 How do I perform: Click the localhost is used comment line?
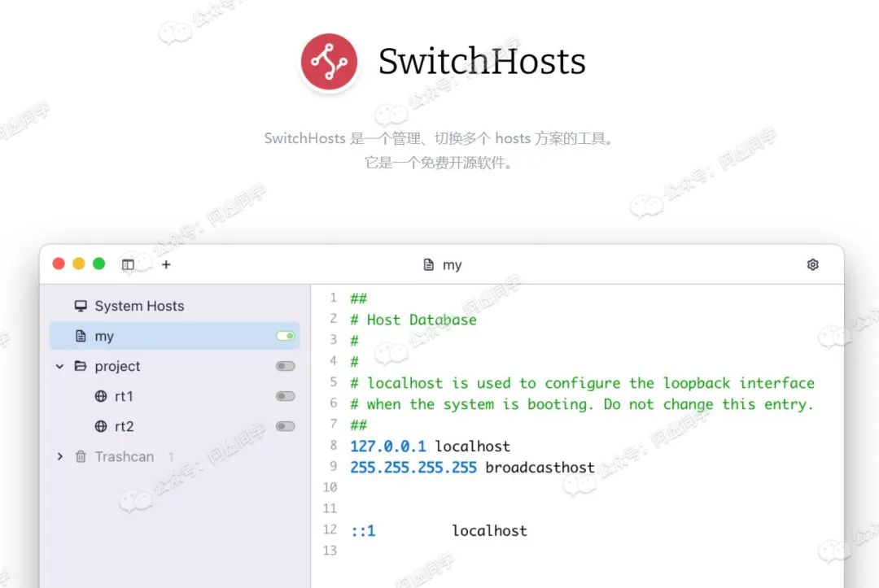tap(582, 383)
